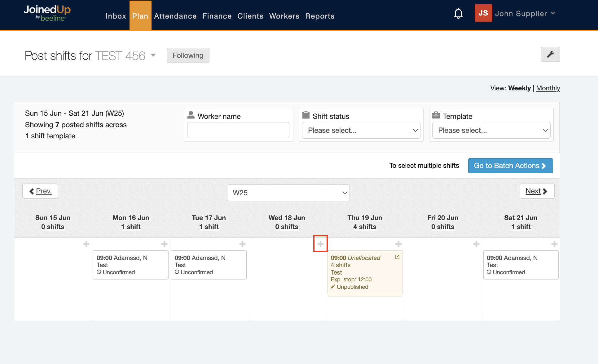Click the JS user avatar

click(x=483, y=13)
